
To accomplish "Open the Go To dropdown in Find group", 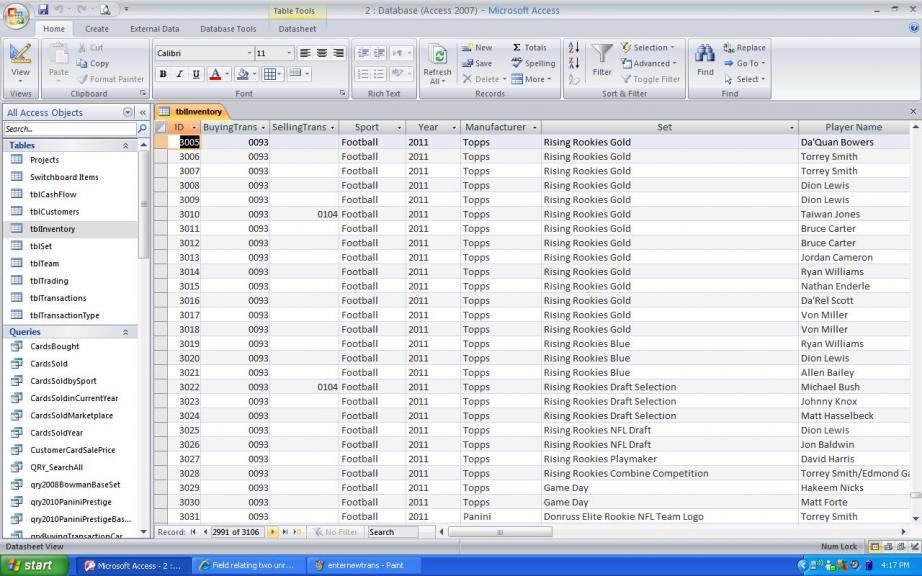I will 744,63.
